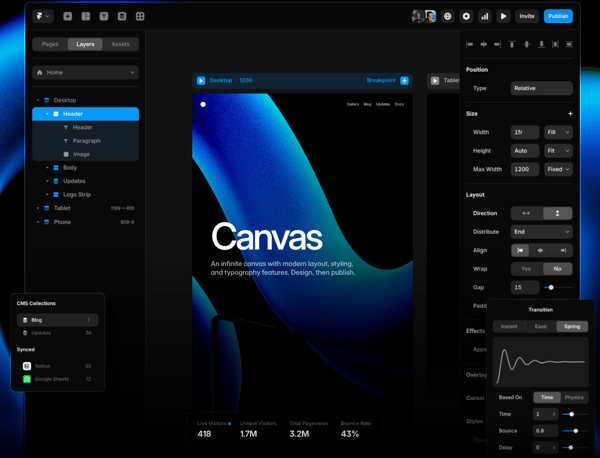The image size is (600, 458).
Task: Align right edges icon
Action: coord(497,44)
